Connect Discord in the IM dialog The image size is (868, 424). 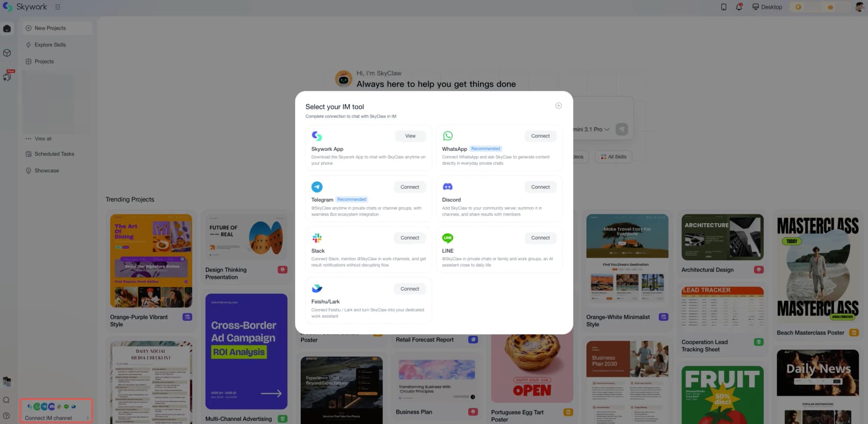pos(540,187)
